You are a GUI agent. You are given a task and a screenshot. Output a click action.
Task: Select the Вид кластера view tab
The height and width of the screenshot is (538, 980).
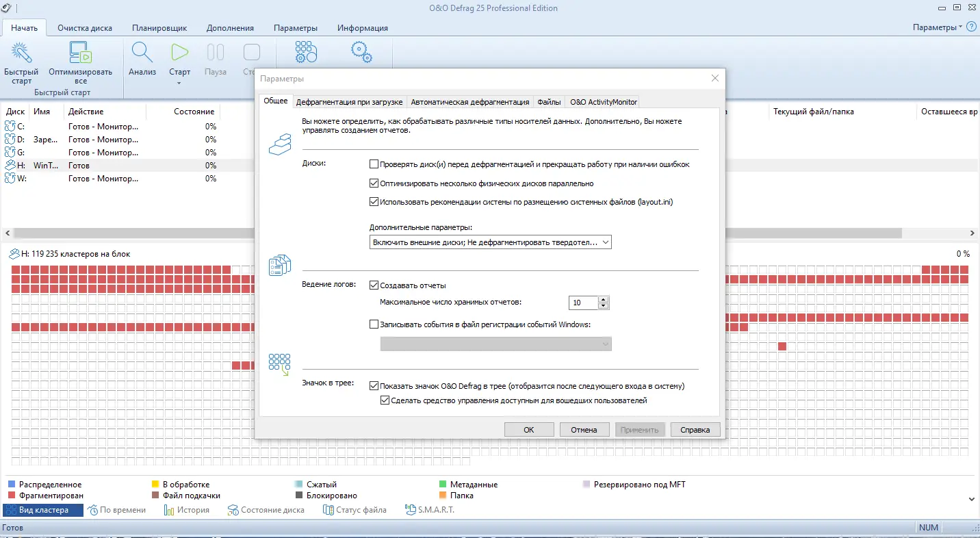43,510
